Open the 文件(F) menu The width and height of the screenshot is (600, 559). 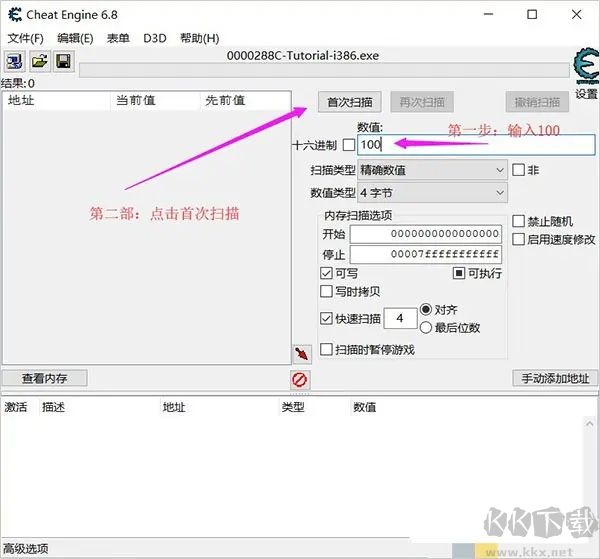point(26,38)
